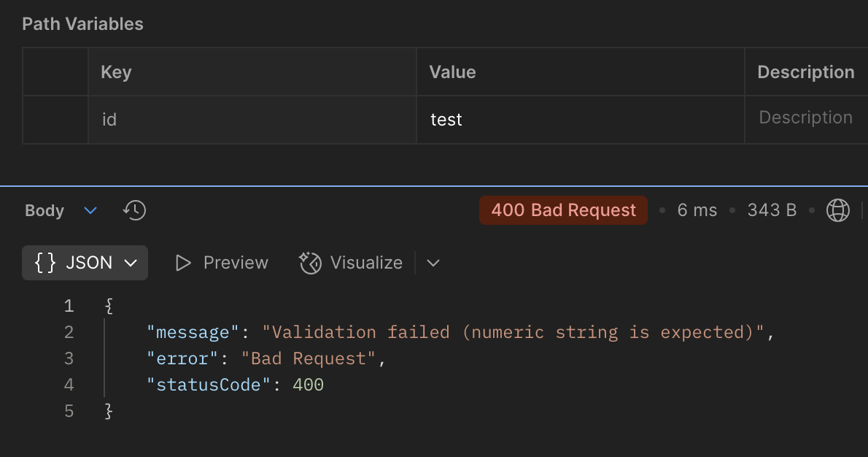868x457 pixels.
Task: Switch to the Visualize tab
Action: click(x=365, y=263)
